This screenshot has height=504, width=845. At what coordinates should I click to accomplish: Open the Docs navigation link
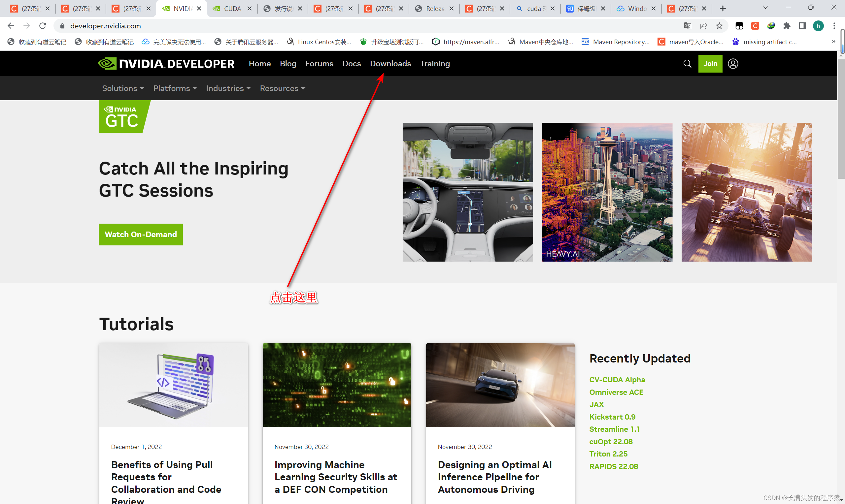[352, 64]
